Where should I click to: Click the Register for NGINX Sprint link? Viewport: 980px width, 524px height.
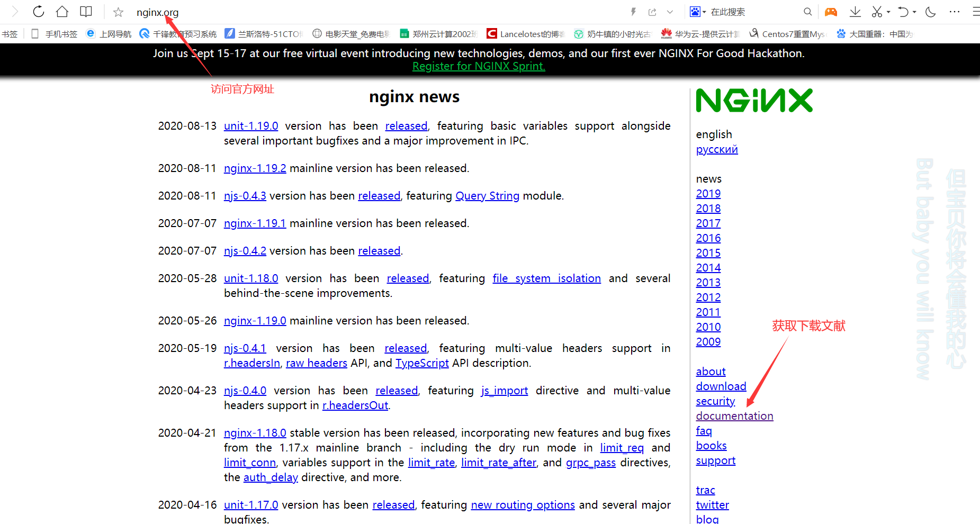coord(479,66)
